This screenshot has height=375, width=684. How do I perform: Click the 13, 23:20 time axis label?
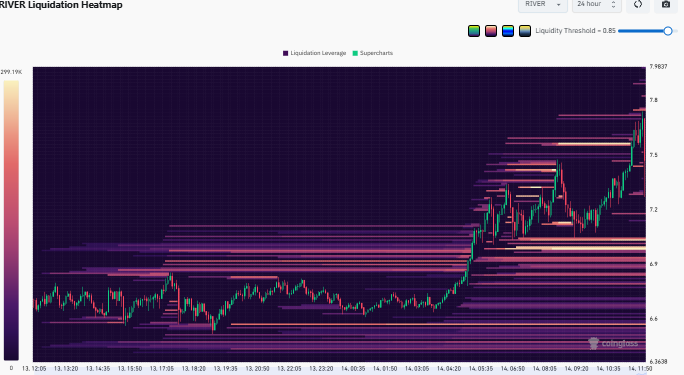[321, 368]
